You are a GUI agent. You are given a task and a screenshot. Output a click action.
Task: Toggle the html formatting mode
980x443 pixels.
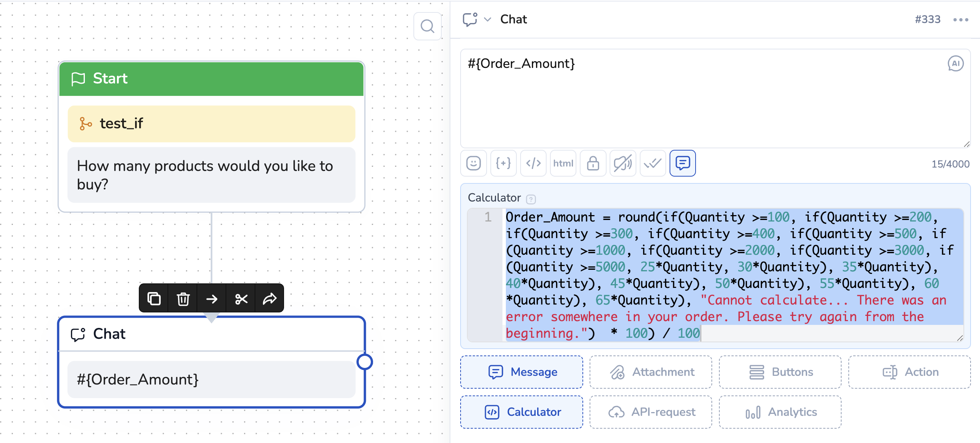[563, 164]
